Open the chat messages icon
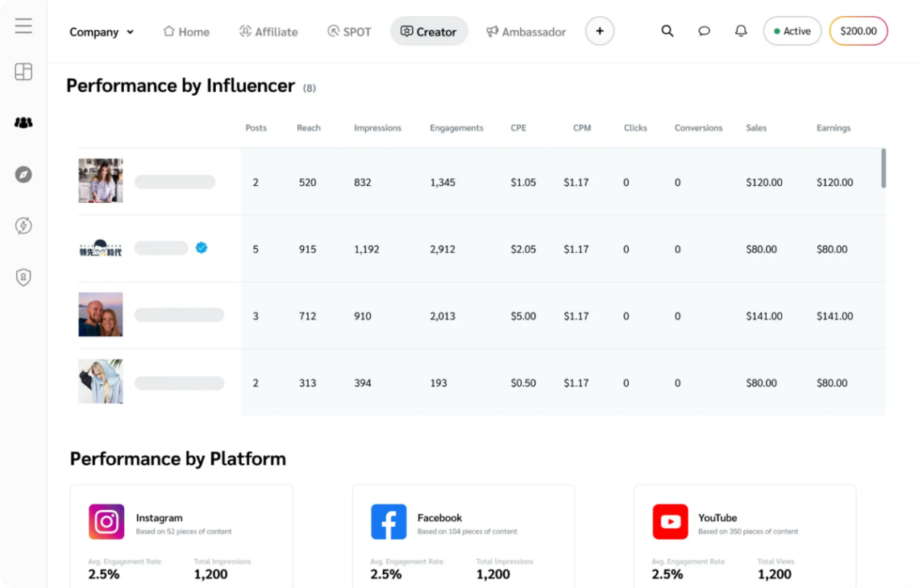The height and width of the screenshot is (588, 919). click(x=704, y=31)
